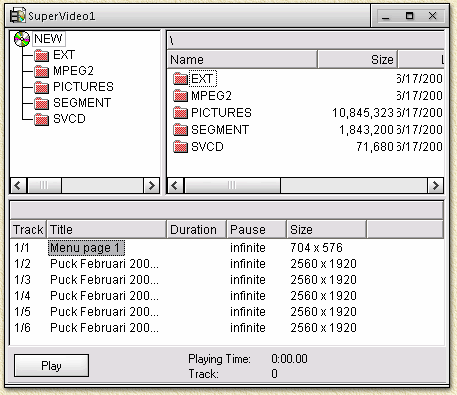Click the Name column header

coord(242,60)
